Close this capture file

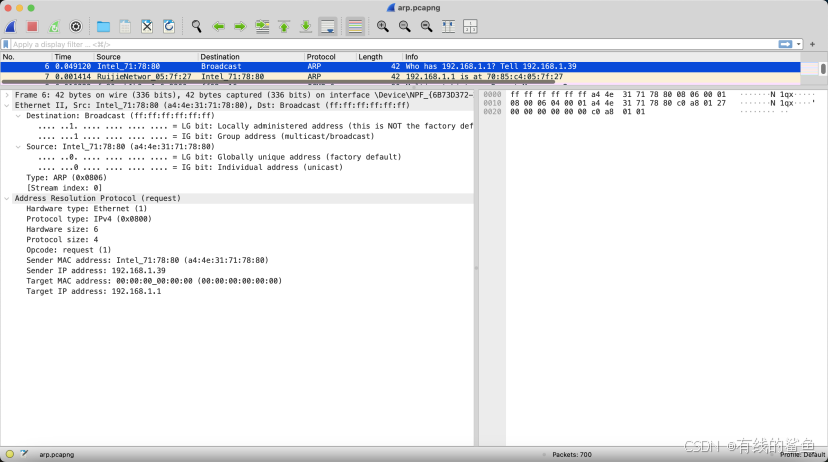click(147, 26)
